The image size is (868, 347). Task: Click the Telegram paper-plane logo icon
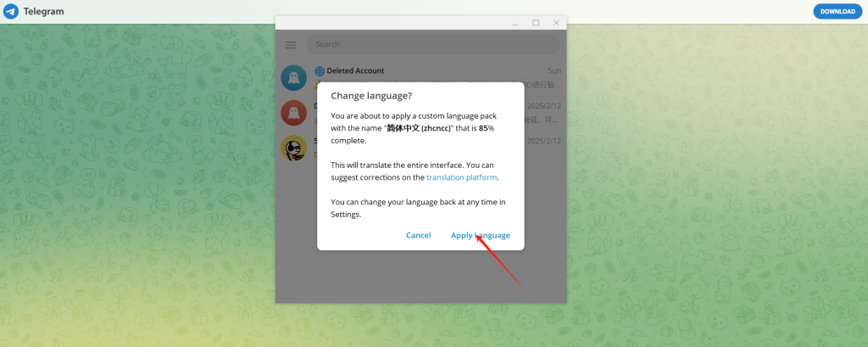pyautogui.click(x=11, y=11)
